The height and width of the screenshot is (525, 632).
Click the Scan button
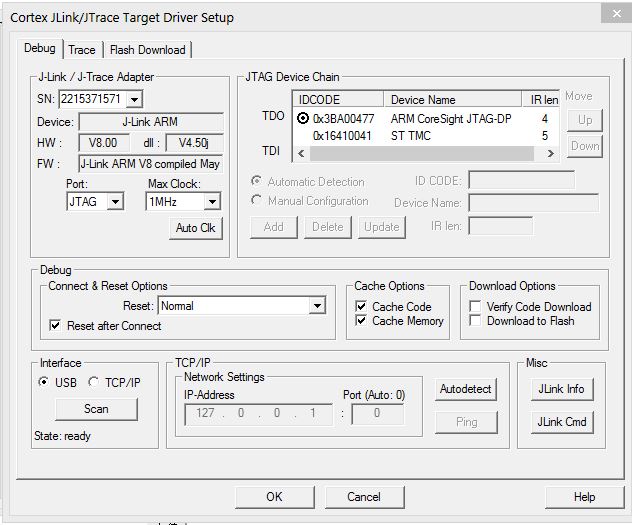pyautogui.click(x=96, y=409)
